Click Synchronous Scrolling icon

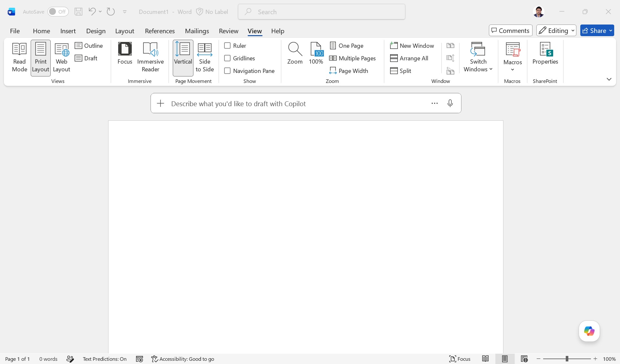[x=450, y=58]
